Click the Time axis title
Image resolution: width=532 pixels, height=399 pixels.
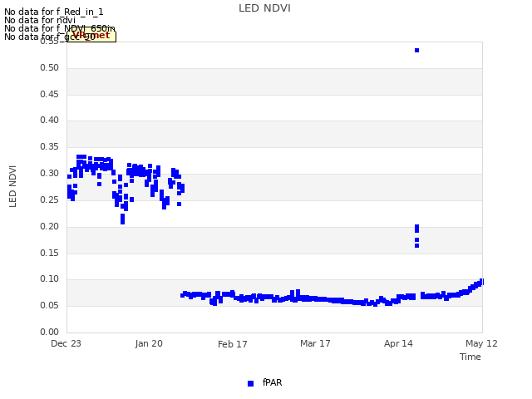(470, 357)
